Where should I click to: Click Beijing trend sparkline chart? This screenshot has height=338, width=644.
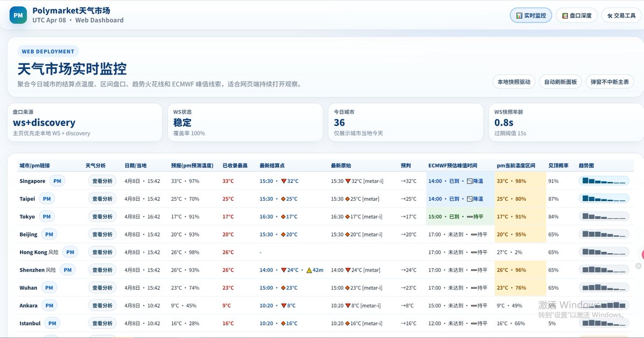[x=604, y=234]
